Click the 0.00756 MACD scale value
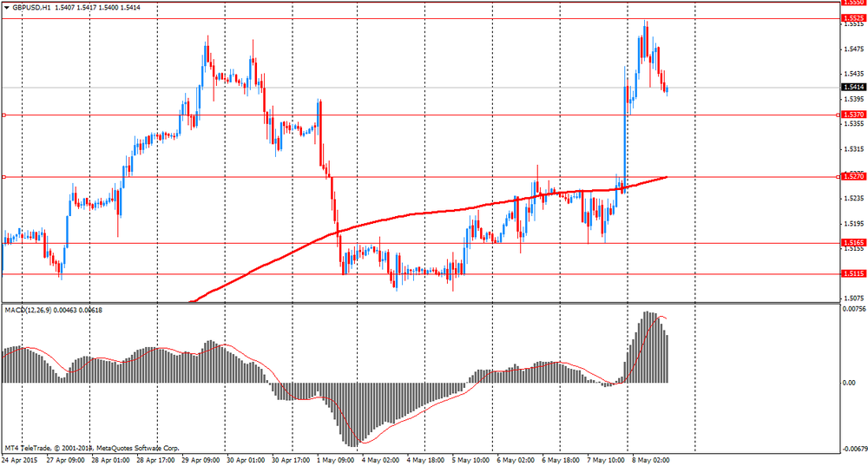868x466 pixels. pos(853,309)
